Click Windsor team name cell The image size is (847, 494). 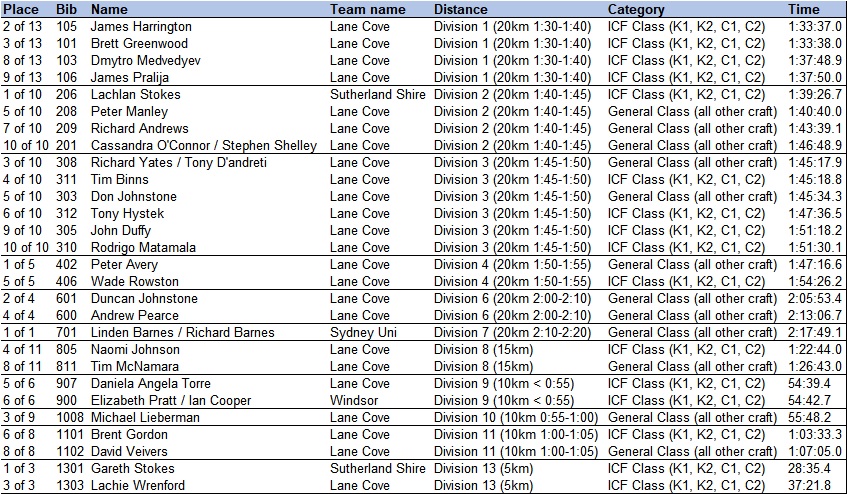click(354, 401)
